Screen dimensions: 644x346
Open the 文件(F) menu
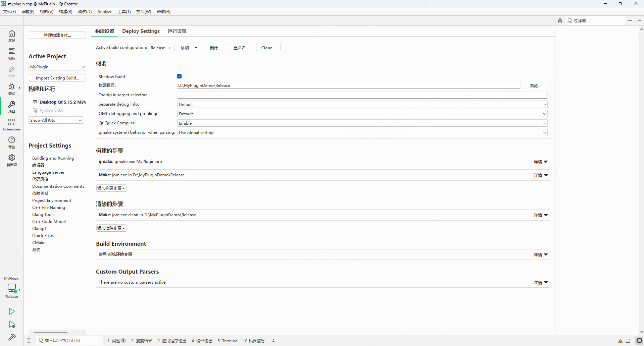(x=9, y=12)
